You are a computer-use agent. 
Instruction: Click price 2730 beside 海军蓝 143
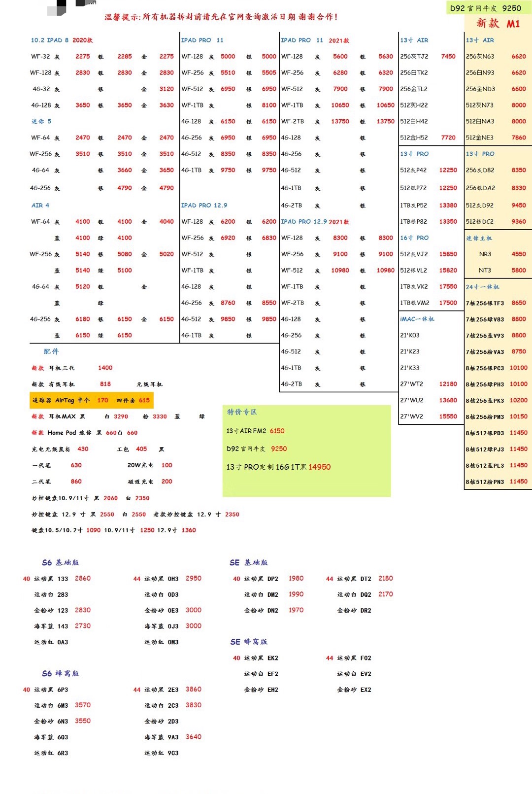pos(83,625)
